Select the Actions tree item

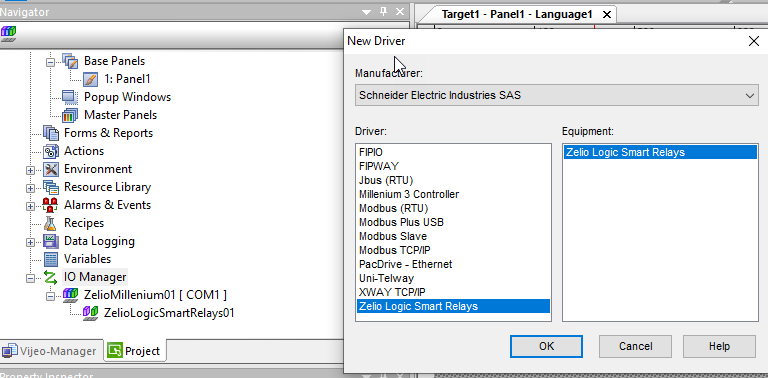(x=84, y=151)
